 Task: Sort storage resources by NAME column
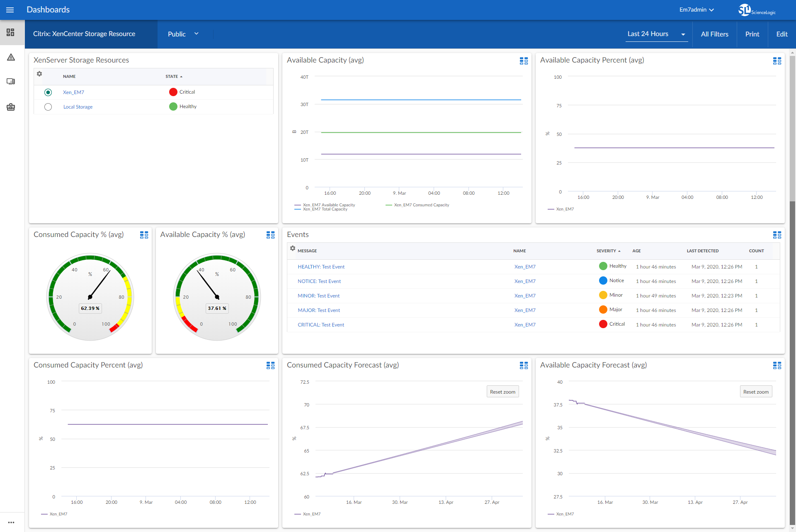(69, 77)
